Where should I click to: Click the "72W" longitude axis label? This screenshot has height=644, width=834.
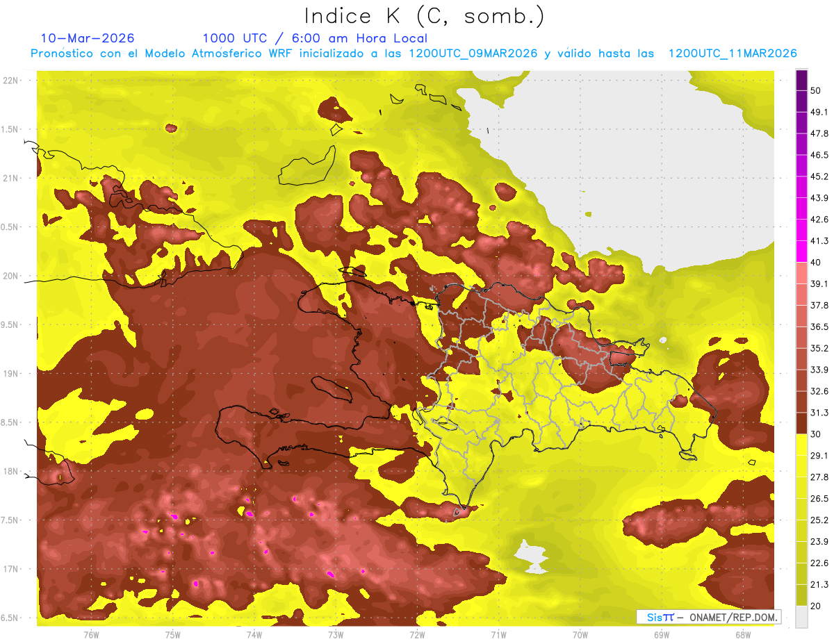[x=417, y=634]
